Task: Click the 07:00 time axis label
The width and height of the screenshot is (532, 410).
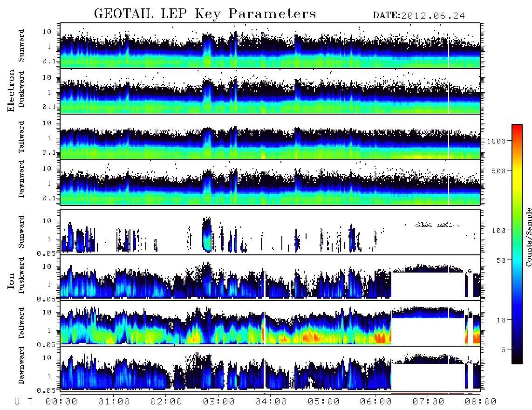Action: [429, 402]
